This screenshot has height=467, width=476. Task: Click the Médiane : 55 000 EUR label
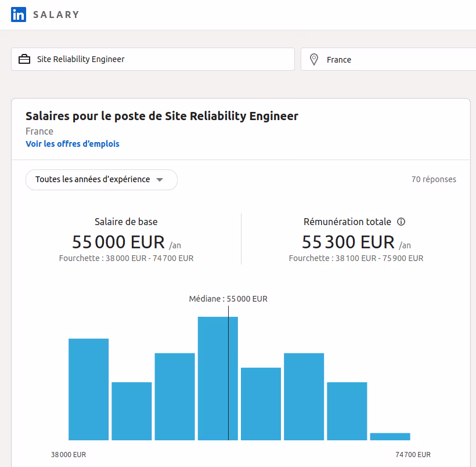228,299
